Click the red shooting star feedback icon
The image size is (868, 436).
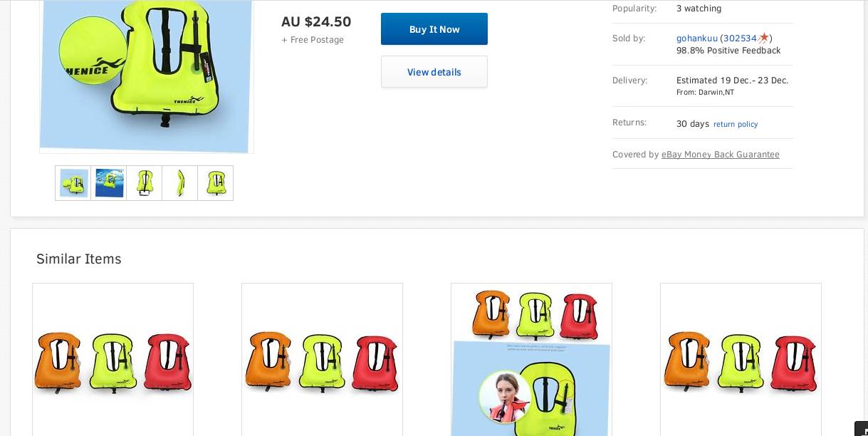point(763,38)
